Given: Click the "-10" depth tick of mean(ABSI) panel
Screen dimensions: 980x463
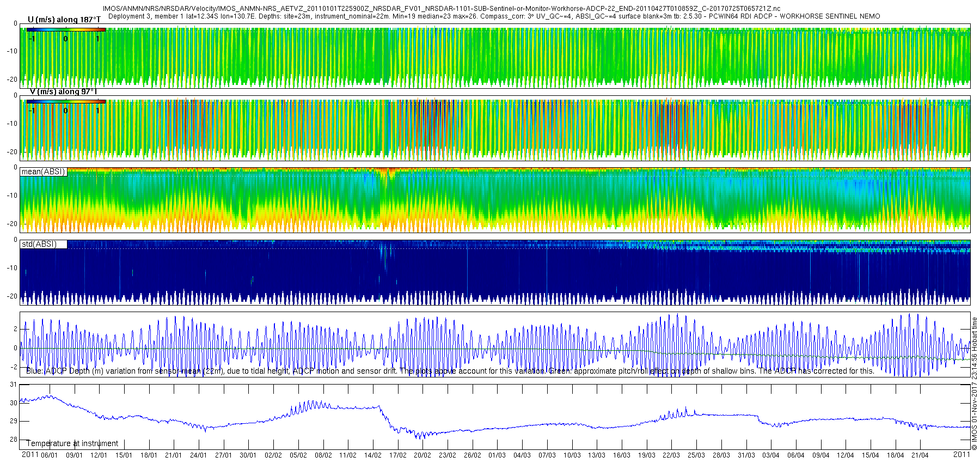Looking at the screenshot, I should pyautogui.click(x=11, y=196).
